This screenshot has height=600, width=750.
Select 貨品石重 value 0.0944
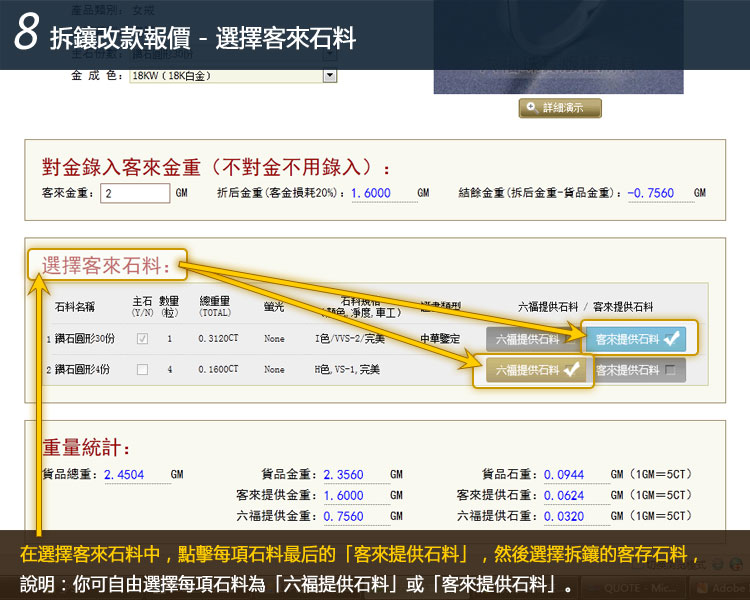564,475
